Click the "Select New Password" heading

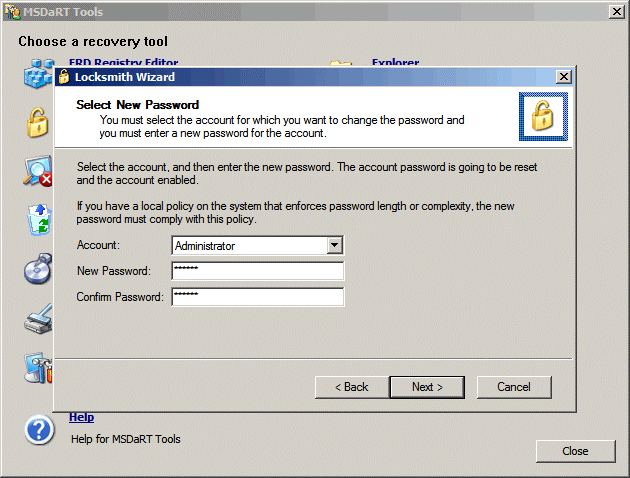click(x=137, y=105)
